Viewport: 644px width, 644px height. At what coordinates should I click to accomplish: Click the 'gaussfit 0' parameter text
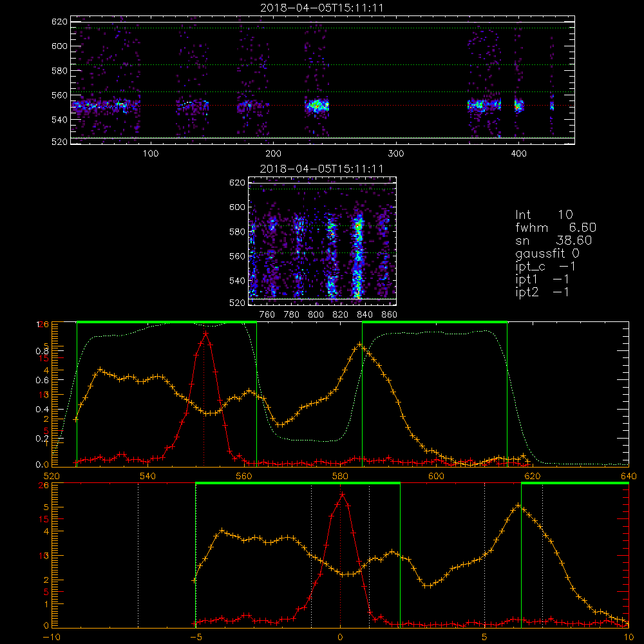click(x=547, y=253)
